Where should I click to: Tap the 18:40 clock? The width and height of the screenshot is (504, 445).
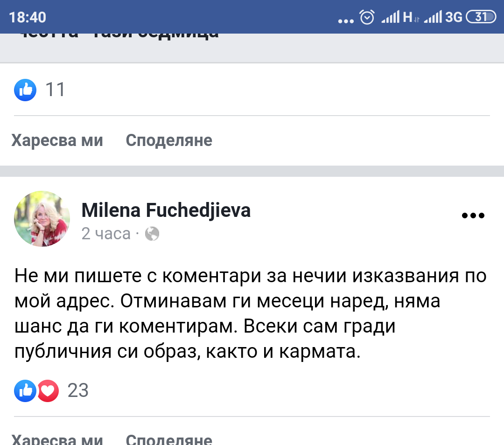28,17
